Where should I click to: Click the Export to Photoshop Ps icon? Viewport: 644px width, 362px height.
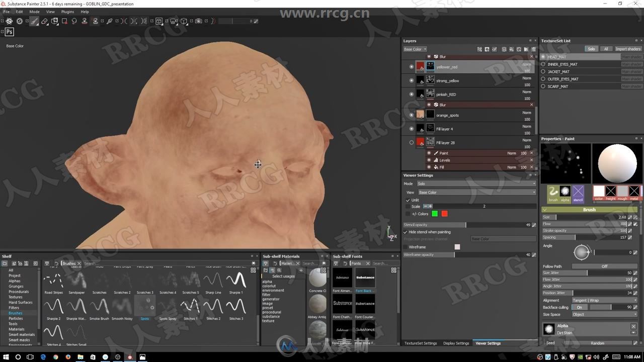pos(9,32)
